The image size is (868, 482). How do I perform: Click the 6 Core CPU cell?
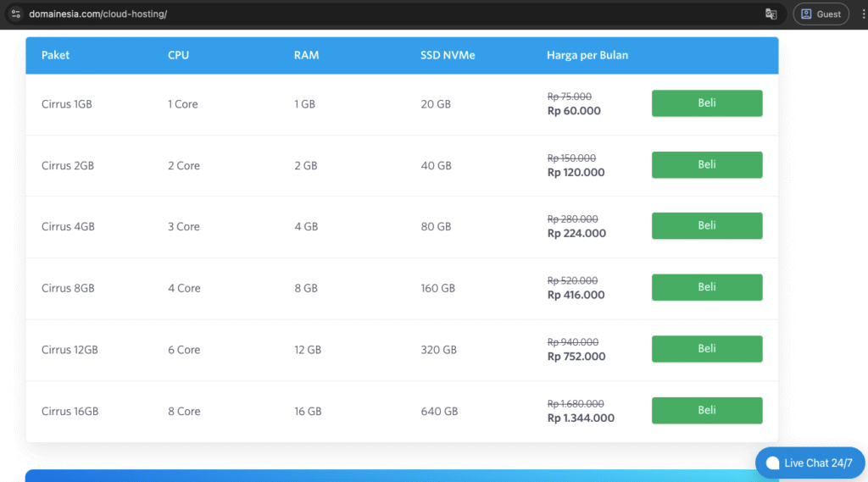tap(184, 350)
